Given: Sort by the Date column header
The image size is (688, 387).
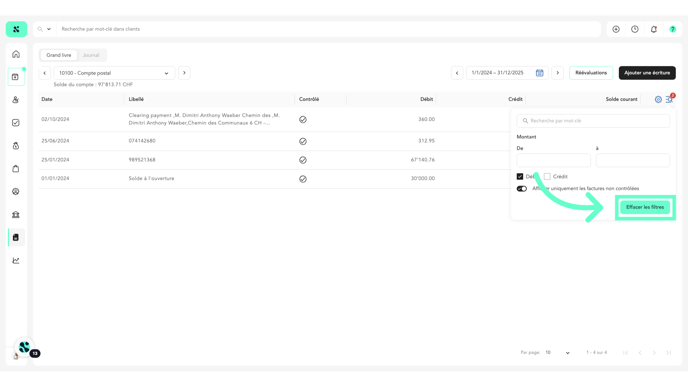Looking at the screenshot, I should click(47, 99).
